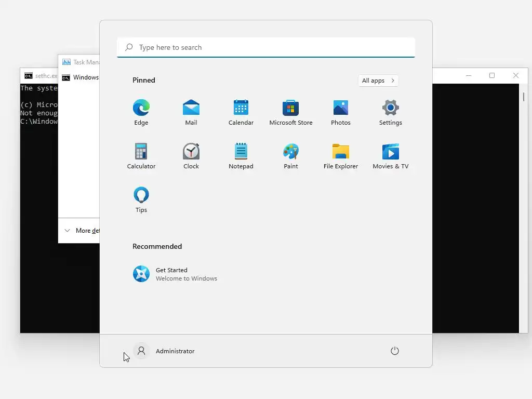This screenshot has height=399, width=532.
Task: Click the Pinned section heading
Action: click(144, 80)
